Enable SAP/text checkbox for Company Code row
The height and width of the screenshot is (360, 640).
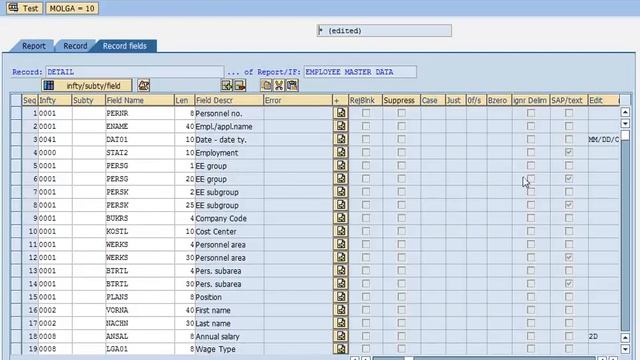click(569, 218)
